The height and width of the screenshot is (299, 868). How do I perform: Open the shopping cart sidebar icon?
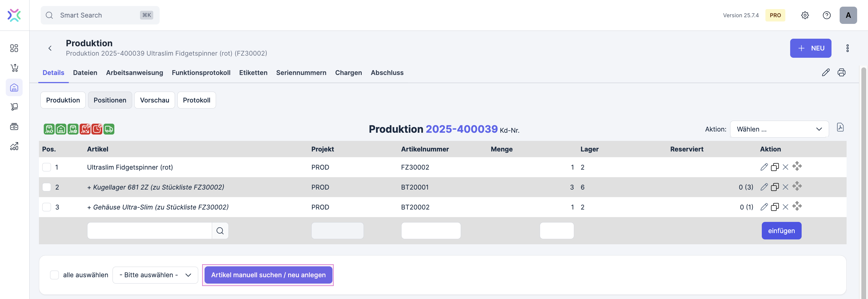point(14,68)
